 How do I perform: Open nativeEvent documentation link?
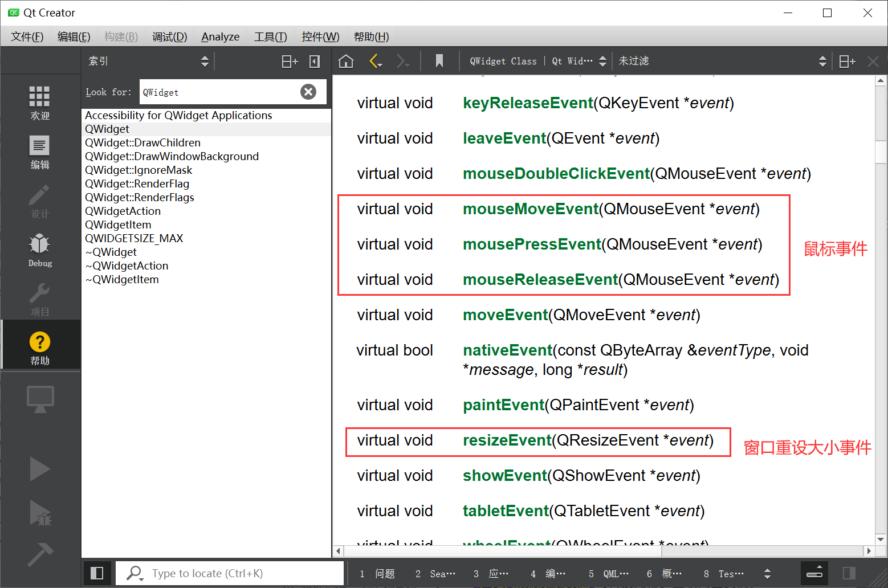(507, 350)
